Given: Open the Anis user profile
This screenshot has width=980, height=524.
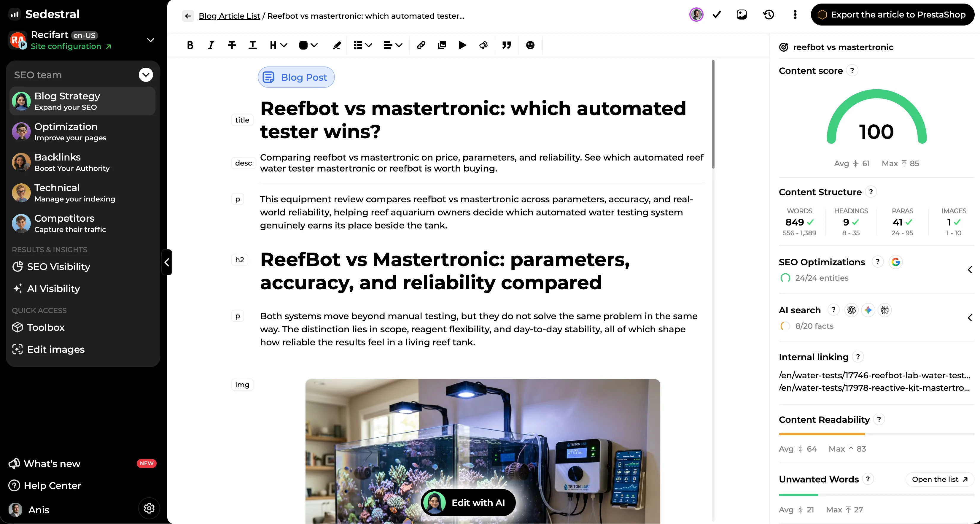Looking at the screenshot, I should click(29, 510).
